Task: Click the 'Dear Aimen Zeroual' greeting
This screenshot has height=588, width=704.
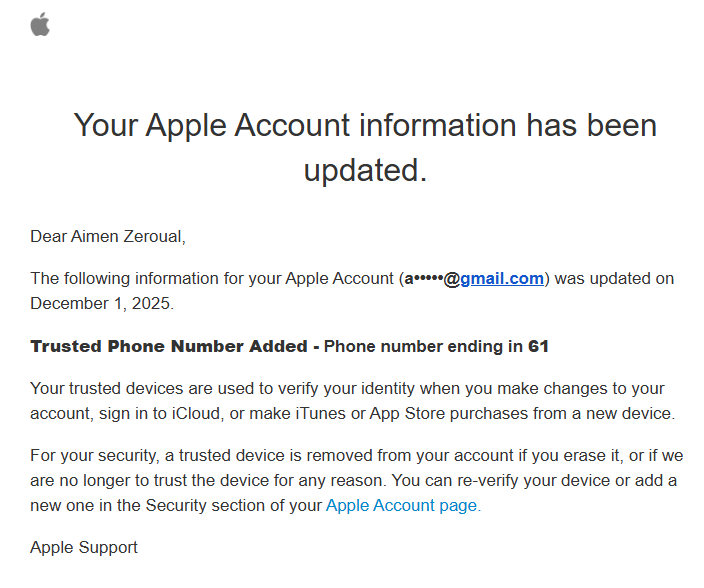Action: tap(108, 236)
